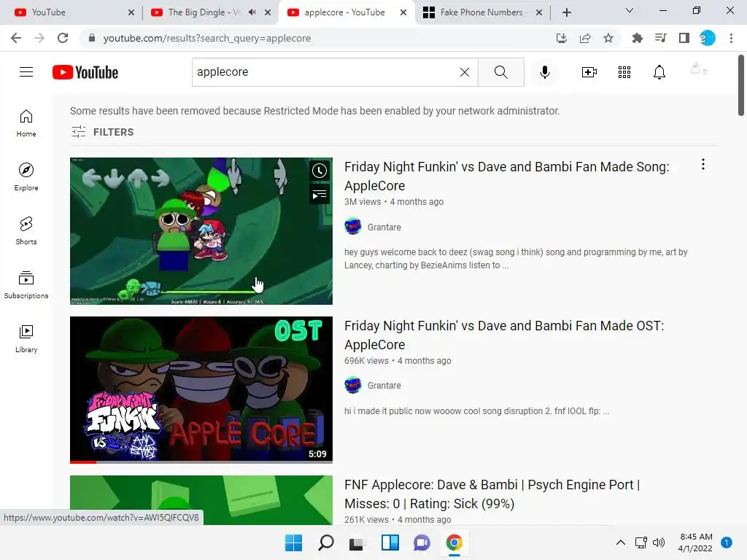Viewport: 747px width, 560px height.
Task: Search with your voice microphone
Action: [545, 72]
